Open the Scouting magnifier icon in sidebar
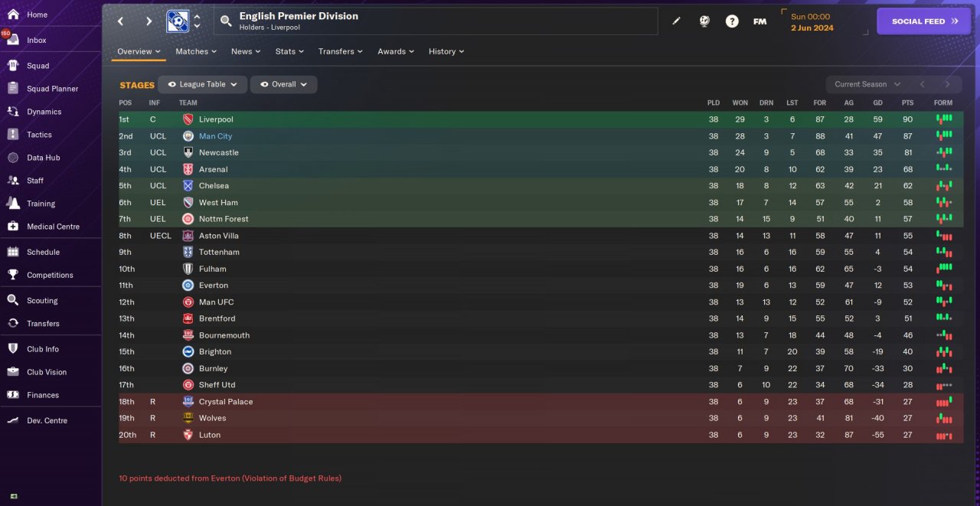980x506 pixels. (13, 301)
